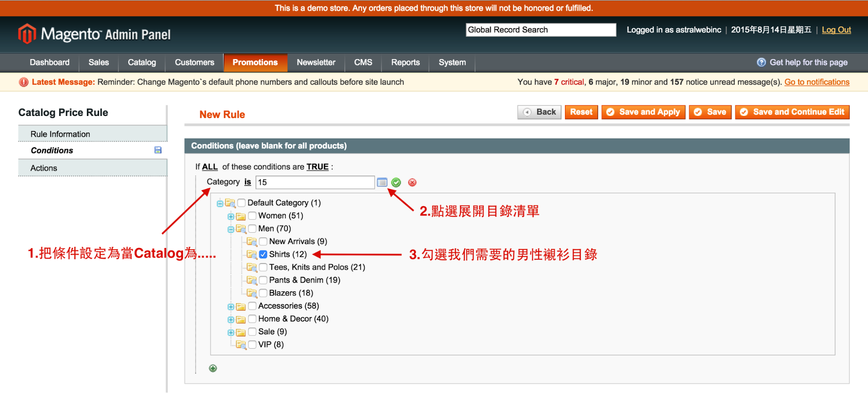The height and width of the screenshot is (393, 868).
Task: Open the Promotions menu
Action: 255,63
